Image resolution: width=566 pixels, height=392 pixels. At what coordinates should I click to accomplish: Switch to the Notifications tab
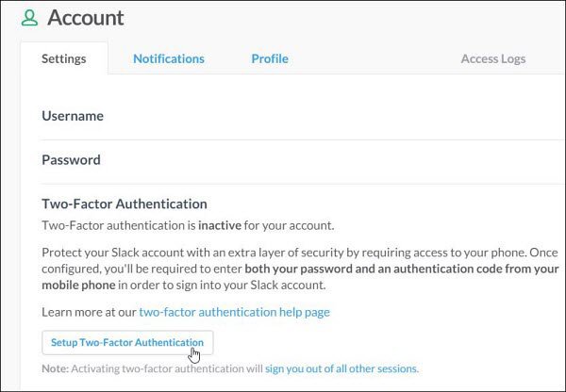click(x=169, y=58)
